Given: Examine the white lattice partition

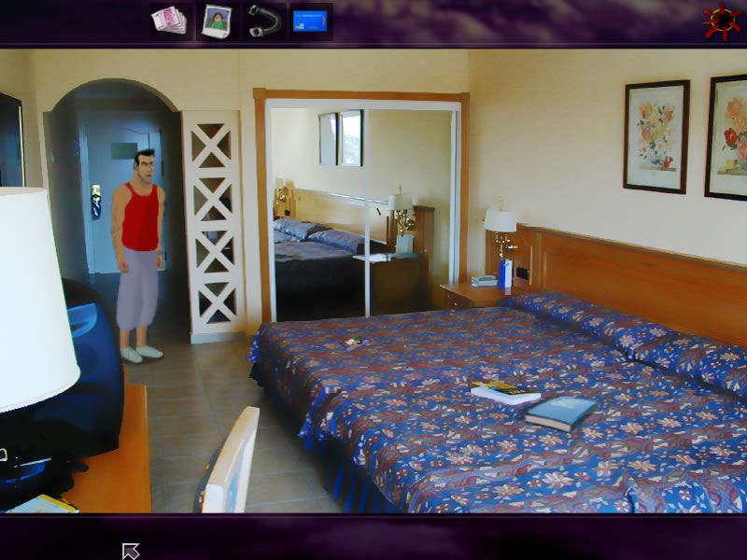Looking at the screenshot, I should (213, 226).
